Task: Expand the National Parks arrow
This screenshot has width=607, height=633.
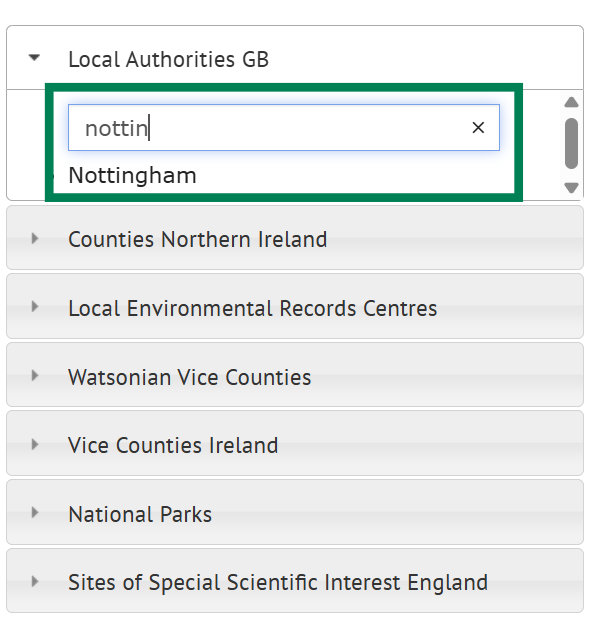Action: pos(35,513)
